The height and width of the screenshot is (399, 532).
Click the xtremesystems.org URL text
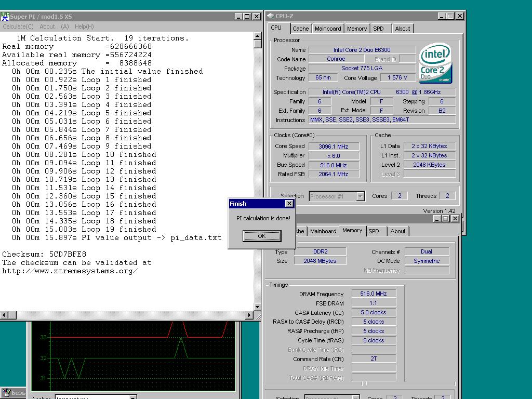[x=70, y=271]
